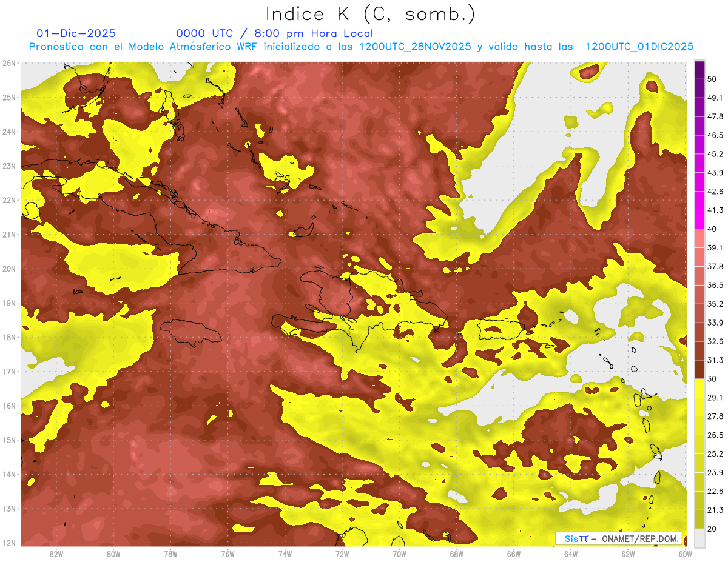Click the colorbar value "42.6"
Viewport: 728px width, 562px height.
click(x=715, y=192)
